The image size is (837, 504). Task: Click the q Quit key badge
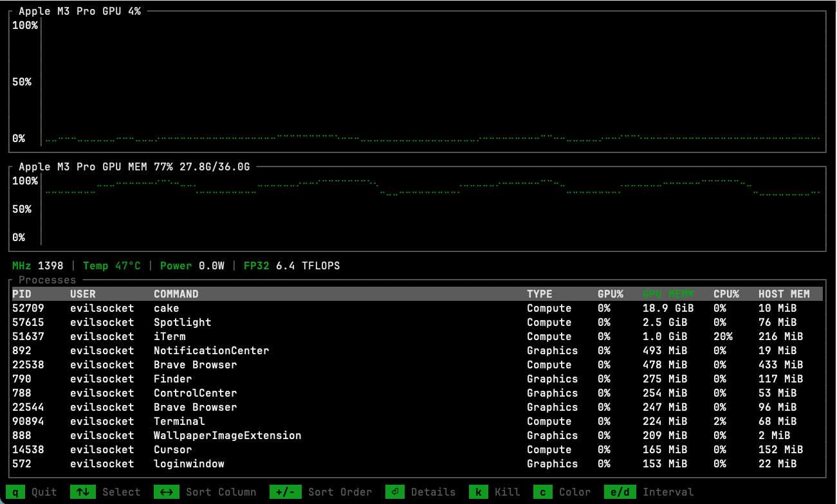click(15, 492)
